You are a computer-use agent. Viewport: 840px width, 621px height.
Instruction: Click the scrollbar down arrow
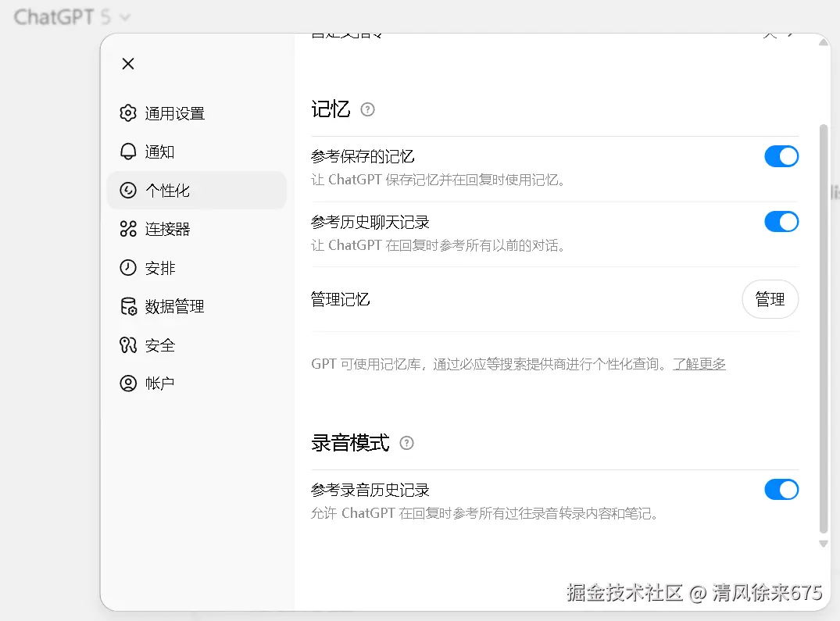pos(824,544)
